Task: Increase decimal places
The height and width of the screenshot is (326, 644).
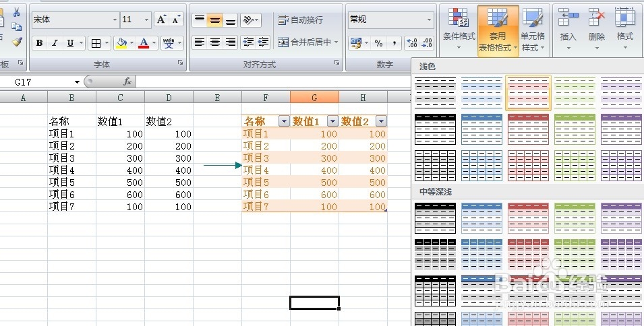Action: (x=411, y=42)
